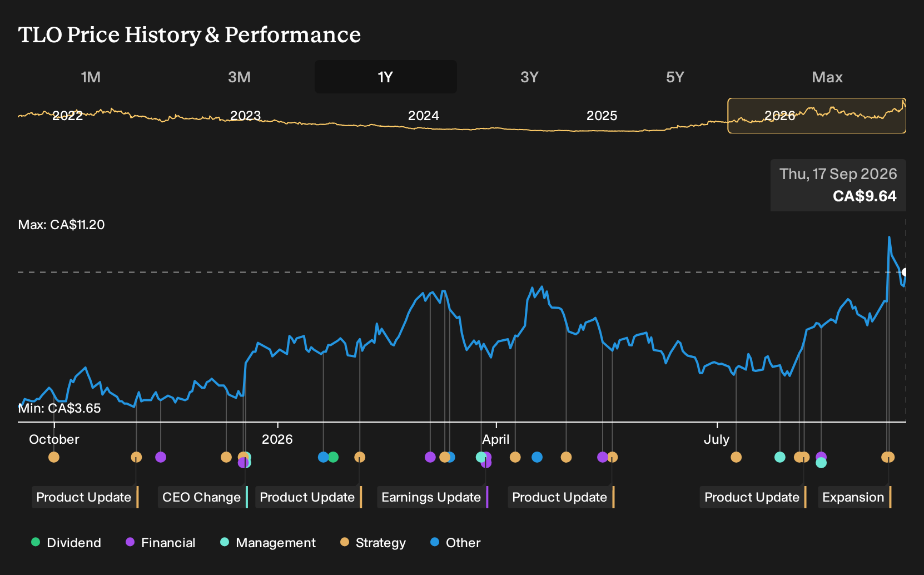Click standalone purple Financial dot between October and 2026

(161, 457)
